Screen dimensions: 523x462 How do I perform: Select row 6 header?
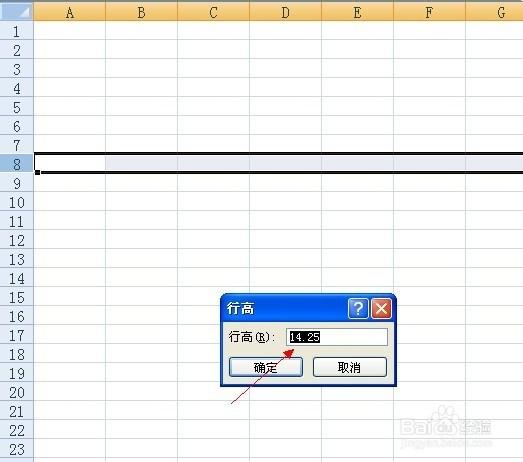pos(17,126)
